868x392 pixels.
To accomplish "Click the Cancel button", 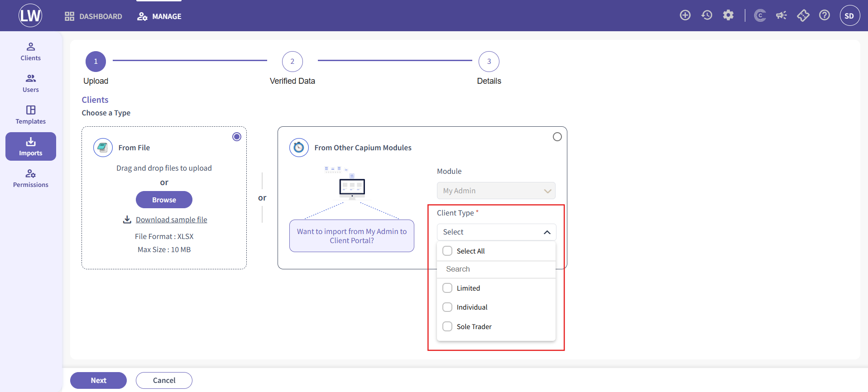I will [164, 380].
